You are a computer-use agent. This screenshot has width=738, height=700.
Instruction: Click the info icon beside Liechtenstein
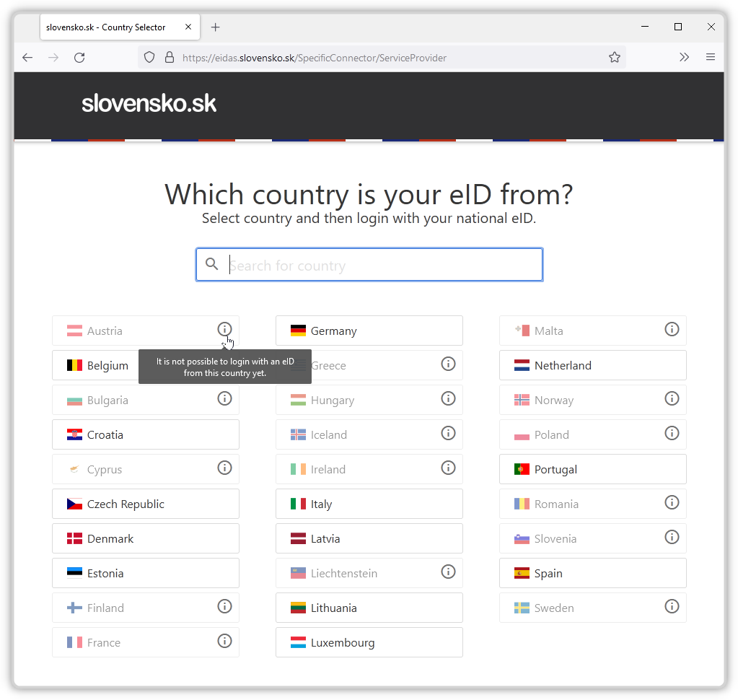[448, 572]
